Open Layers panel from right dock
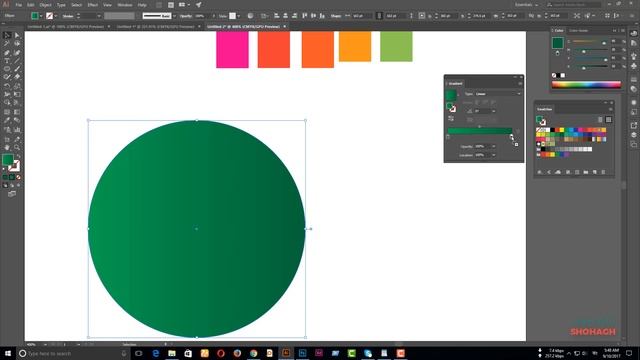This screenshot has width=640, height=360. 633,135
